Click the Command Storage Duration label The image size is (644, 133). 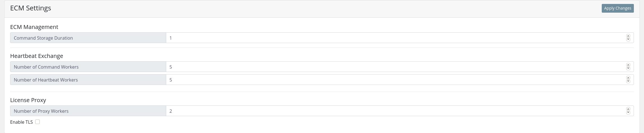pos(43,38)
